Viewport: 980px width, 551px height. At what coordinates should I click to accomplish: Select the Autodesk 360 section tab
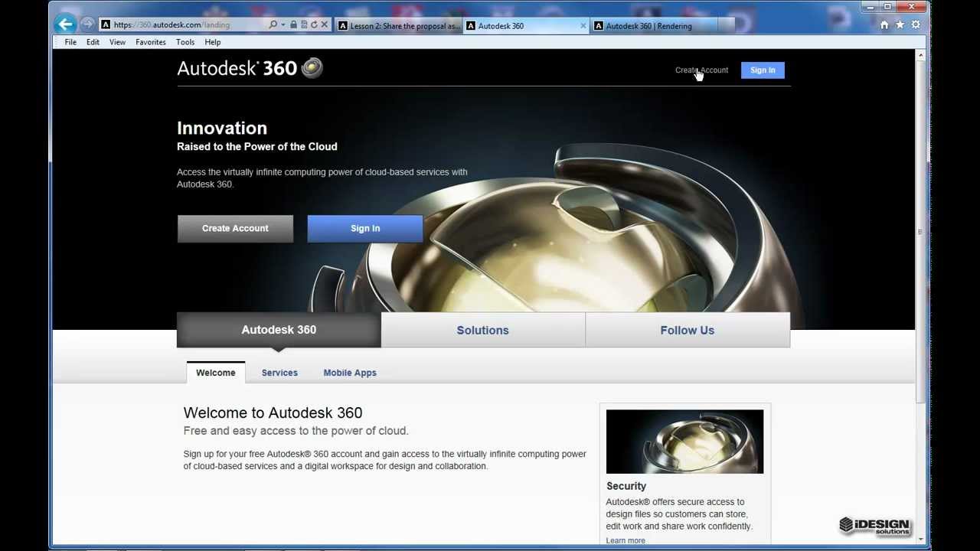tap(279, 330)
